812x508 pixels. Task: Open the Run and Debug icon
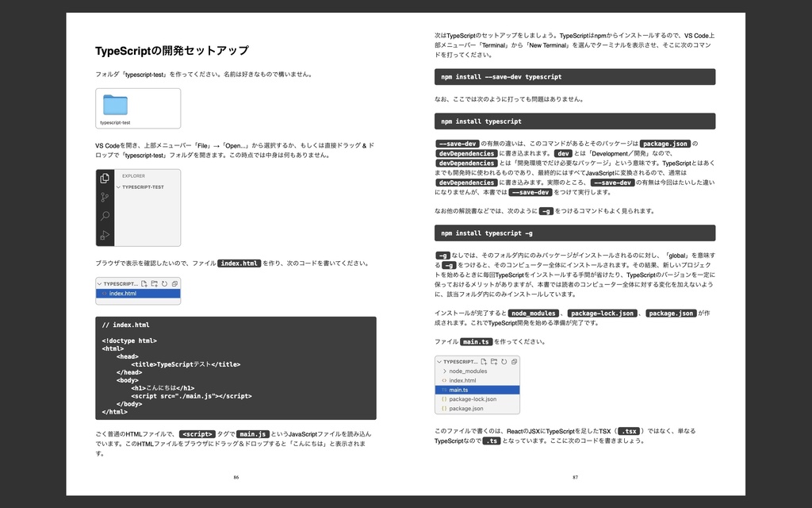click(x=105, y=234)
